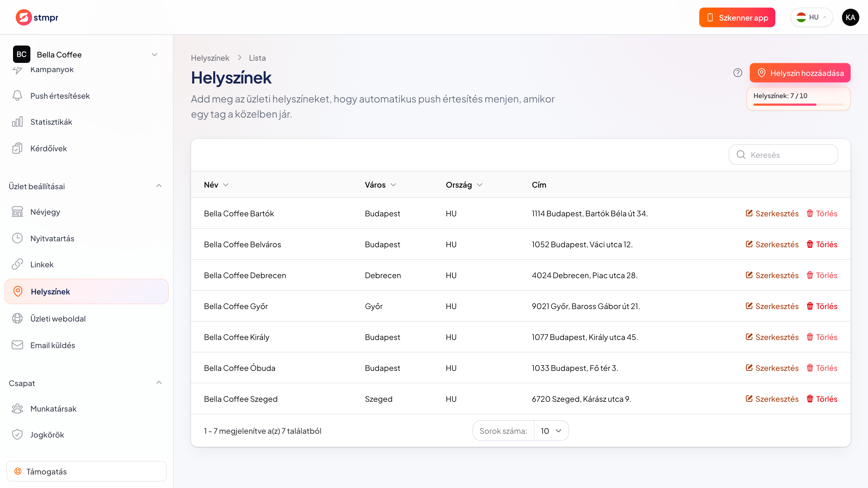Click the Lista breadcrumb item
Viewport: 868px width, 488px height.
(x=257, y=58)
